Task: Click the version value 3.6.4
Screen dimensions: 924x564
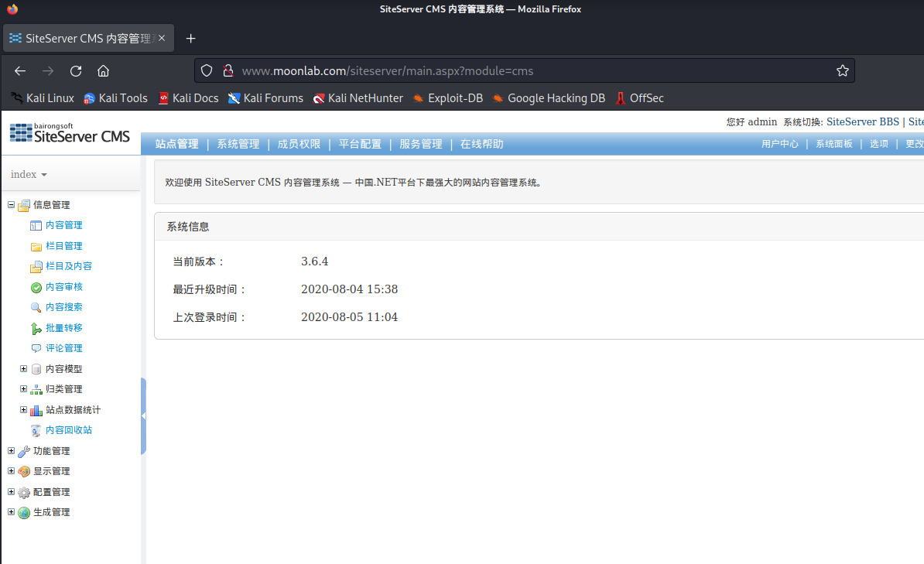Action: (315, 261)
